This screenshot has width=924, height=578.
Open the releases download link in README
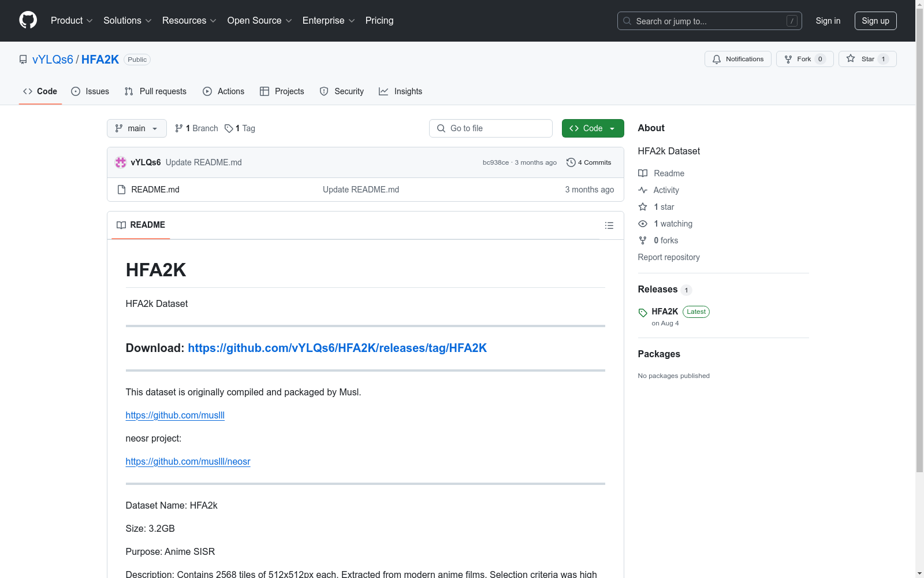pyautogui.click(x=337, y=348)
